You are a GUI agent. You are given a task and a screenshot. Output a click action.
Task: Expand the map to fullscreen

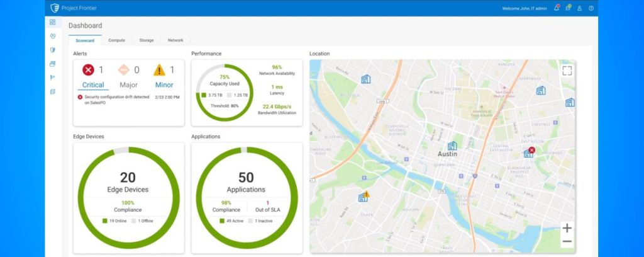(567, 71)
